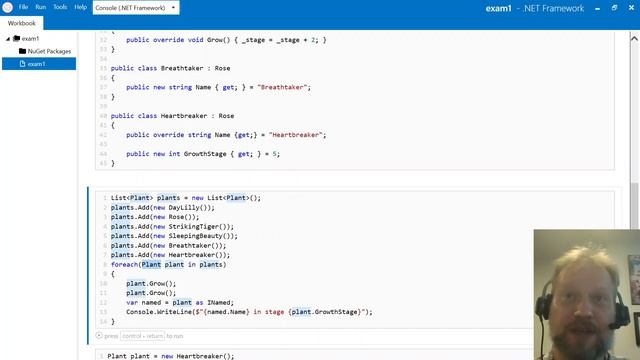Open the Tools menu
This screenshot has height=360, width=640.
[x=60, y=7]
